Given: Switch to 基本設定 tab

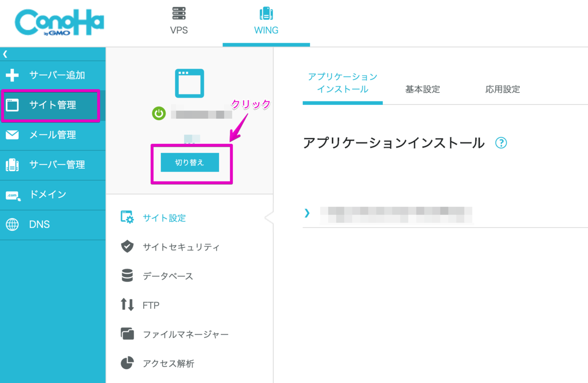Looking at the screenshot, I should (422, 89).
